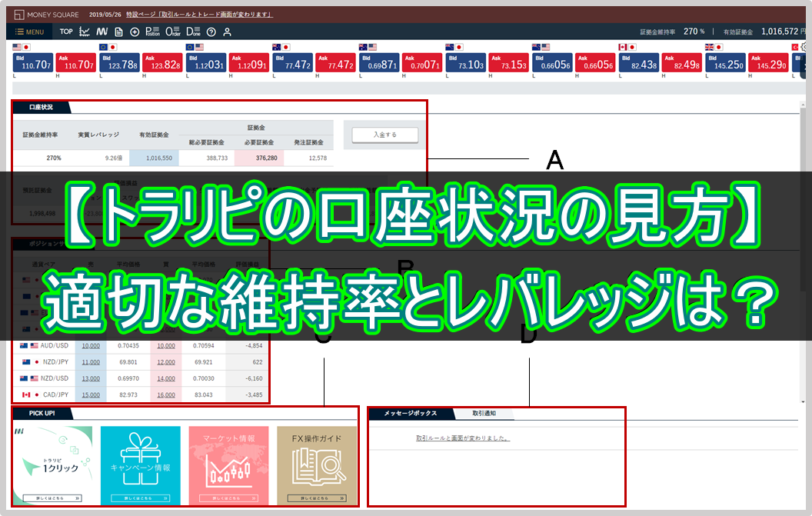Image resolution: width=812 pixels, height=516 pixels.
Task: Open the message link about changed trading rules
Action: pyautogui.click(x=463, y=438)
